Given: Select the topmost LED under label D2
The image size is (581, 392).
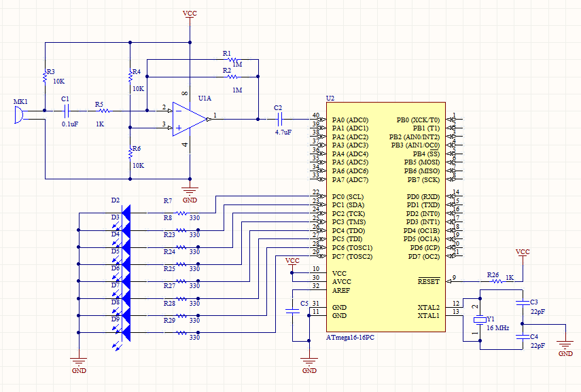Looking at the screenshot, I should tap(126, 213).
